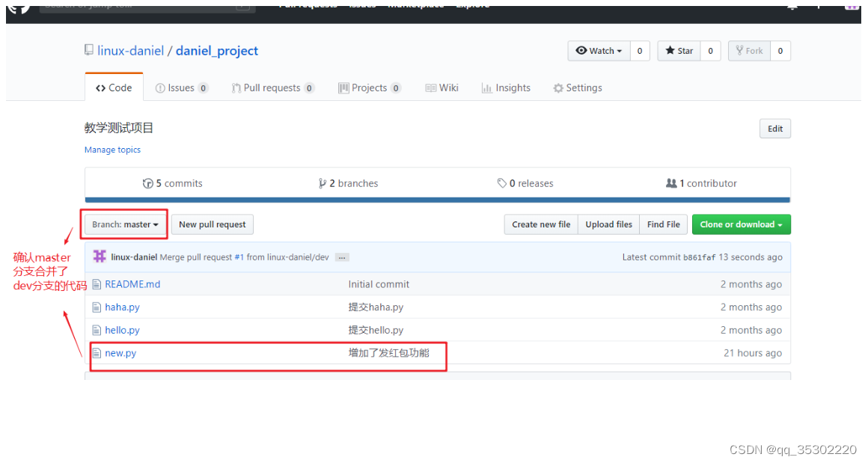Open the Settings tab
Image resolution: width=868 pixels, height=463 pixels.
pyautogui.click(x=578, y=88)
